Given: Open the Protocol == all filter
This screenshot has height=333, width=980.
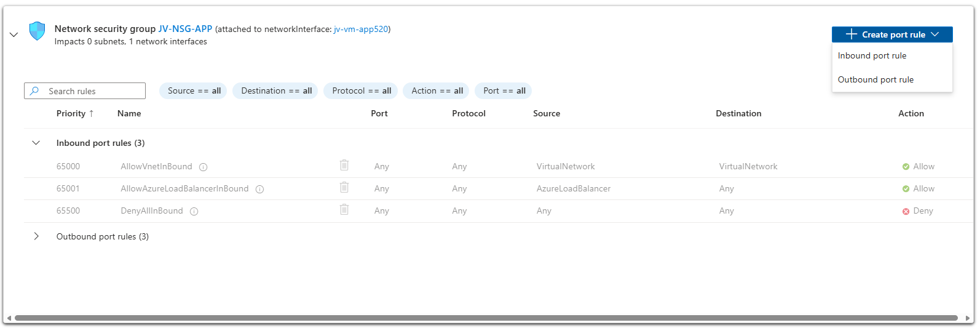Looking at the screenshot, I should pos(362,90).
